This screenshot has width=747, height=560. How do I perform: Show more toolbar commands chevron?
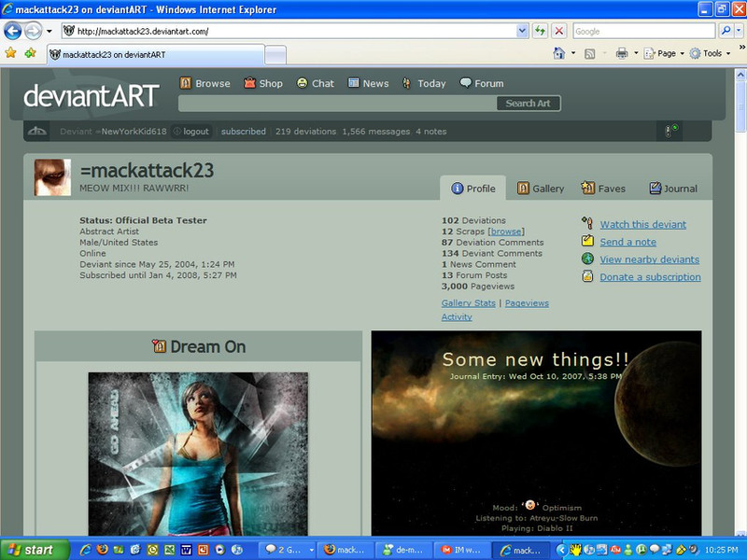[x=741, y=48]
